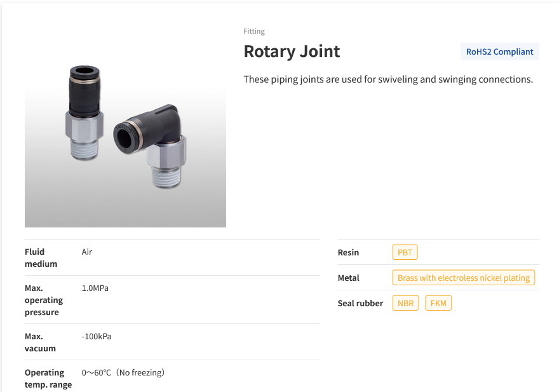The image size is (559, 392).
Task: Click the Rotary Joint product title
Action: (292, 51)
